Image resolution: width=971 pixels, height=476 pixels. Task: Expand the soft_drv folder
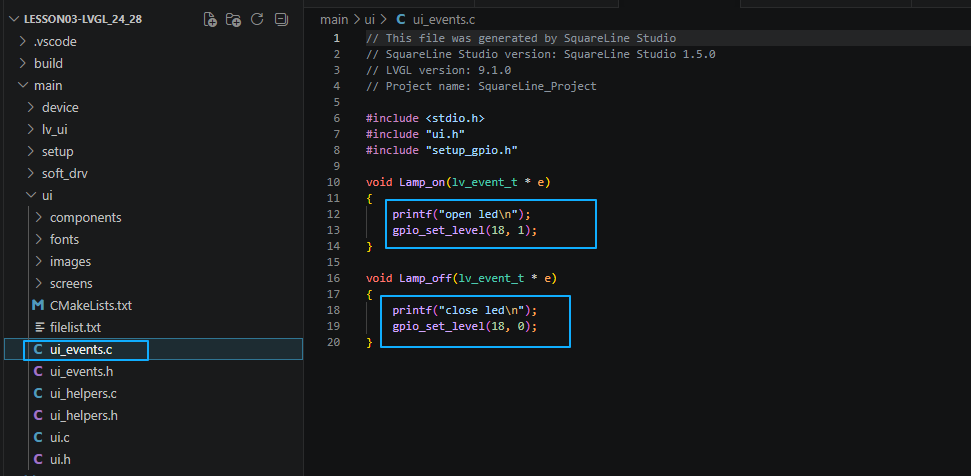click(31, 173)
